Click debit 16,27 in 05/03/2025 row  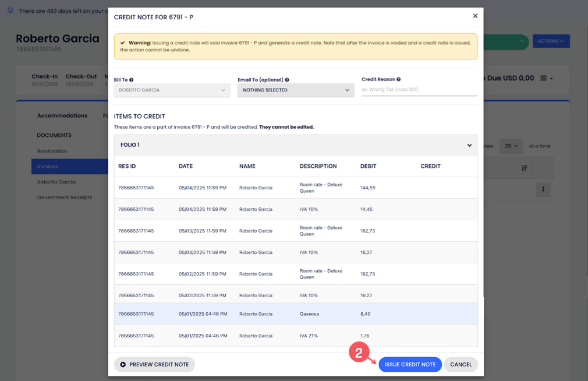coord(366,252)
